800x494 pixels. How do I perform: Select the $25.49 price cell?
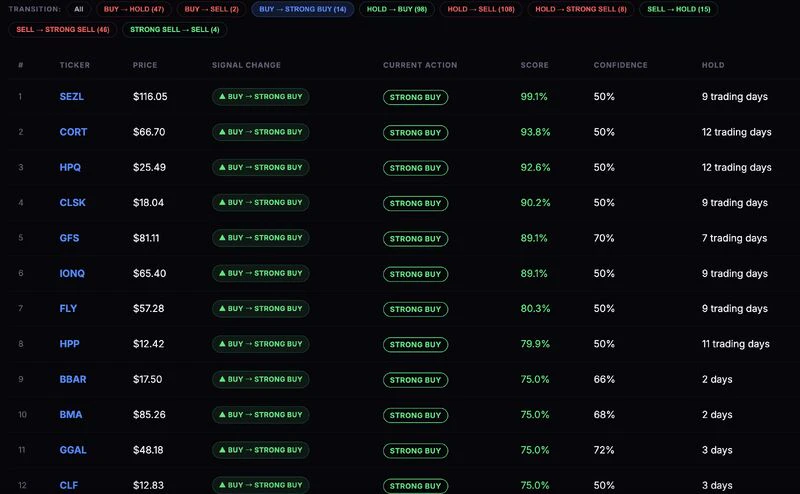(x=149, y=167)
